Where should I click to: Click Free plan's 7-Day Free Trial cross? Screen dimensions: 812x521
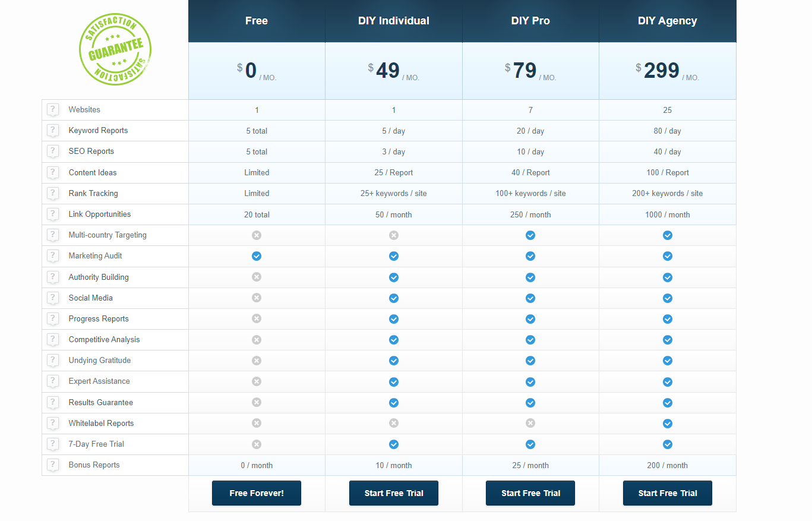[x=257, y=444]
